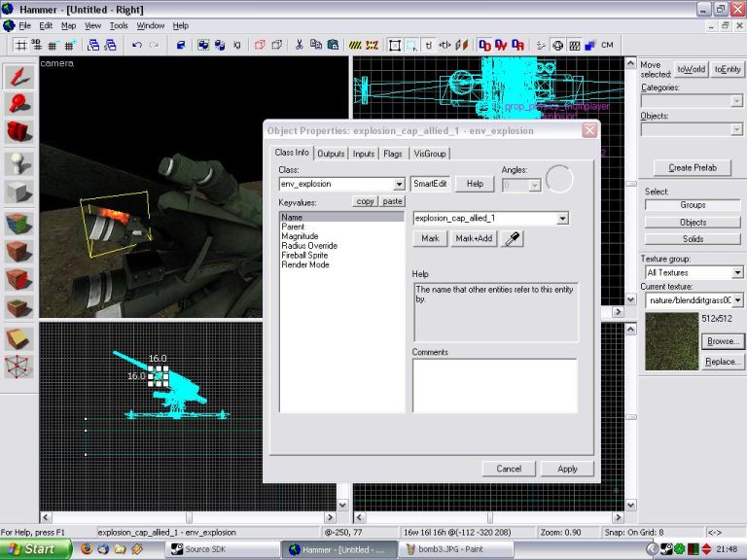Open the Tools menu

click(x=119, y=25)
